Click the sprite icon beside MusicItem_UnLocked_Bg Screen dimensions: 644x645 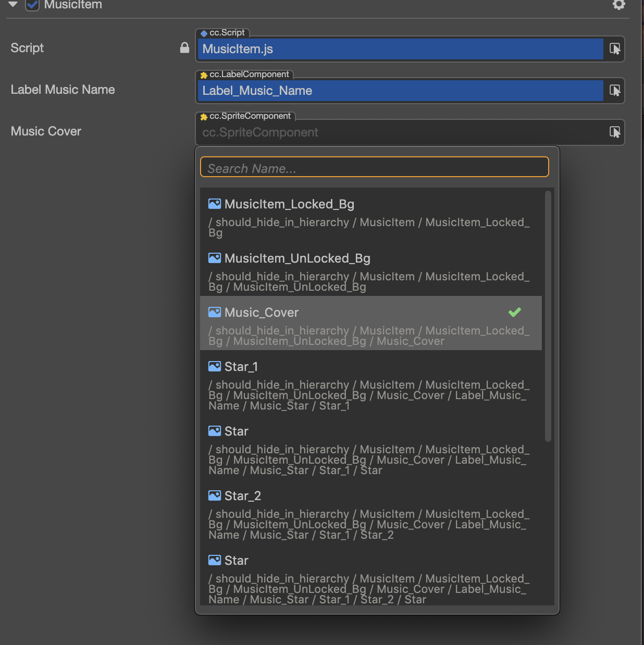214,258
